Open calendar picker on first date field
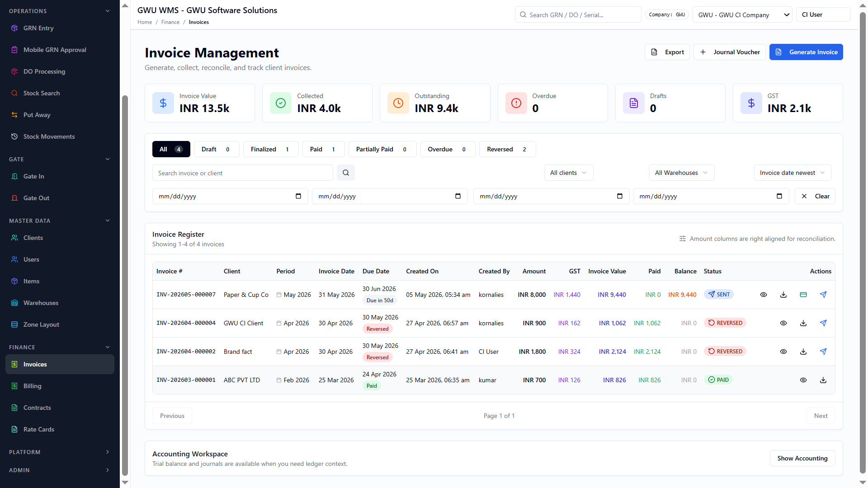The image size is (868, 488). pos(298,196)
